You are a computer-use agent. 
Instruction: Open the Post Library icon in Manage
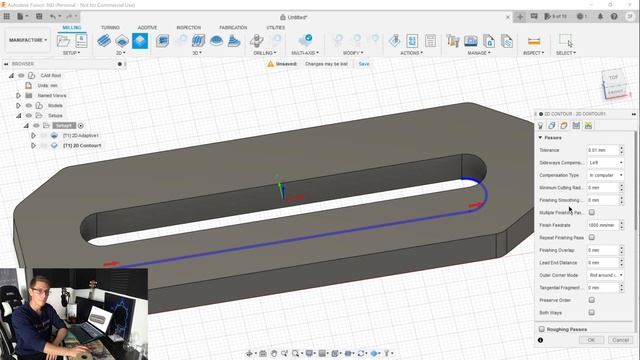click(489, 41)
